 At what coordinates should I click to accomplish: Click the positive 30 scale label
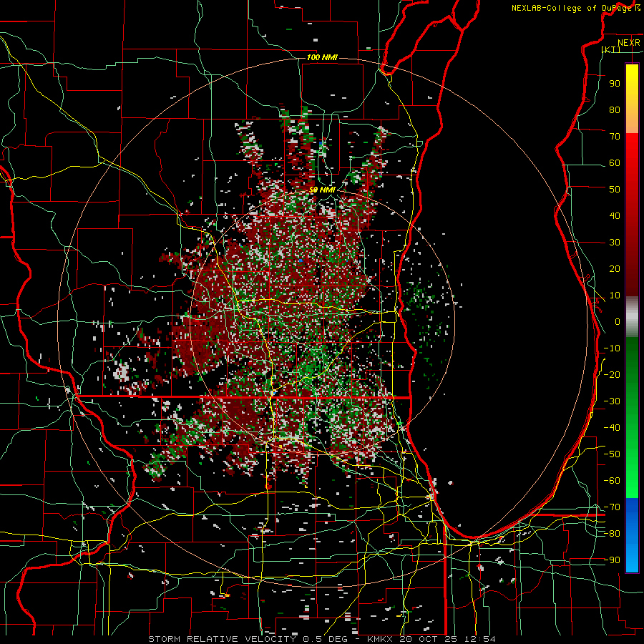[615, 243]
